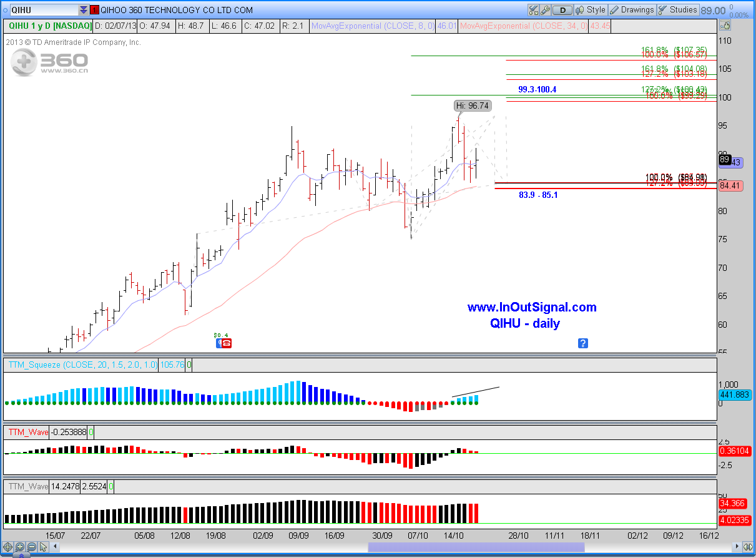756x558 pixels.
Task: Click the horizontal time scrollbar thumb
Action: pyautogui.click(x=477, y=547)
